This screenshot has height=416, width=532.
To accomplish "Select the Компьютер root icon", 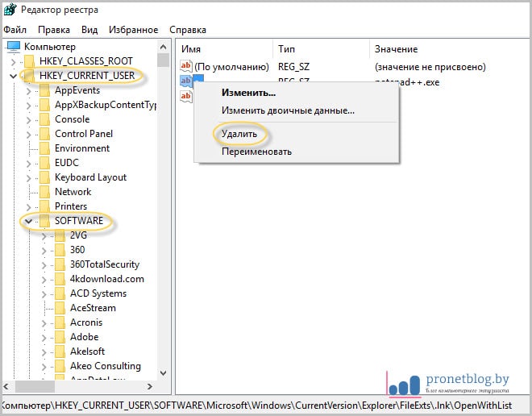I will [14, 47].
